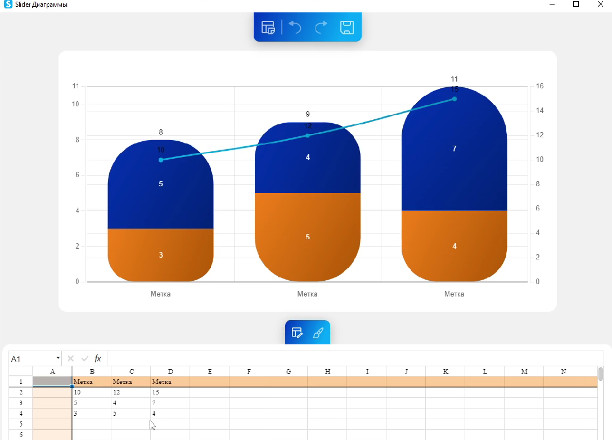Screen dimensions: 612x440
Task: Save the chart with the floppy disk icon
Action: click(347, 28)
